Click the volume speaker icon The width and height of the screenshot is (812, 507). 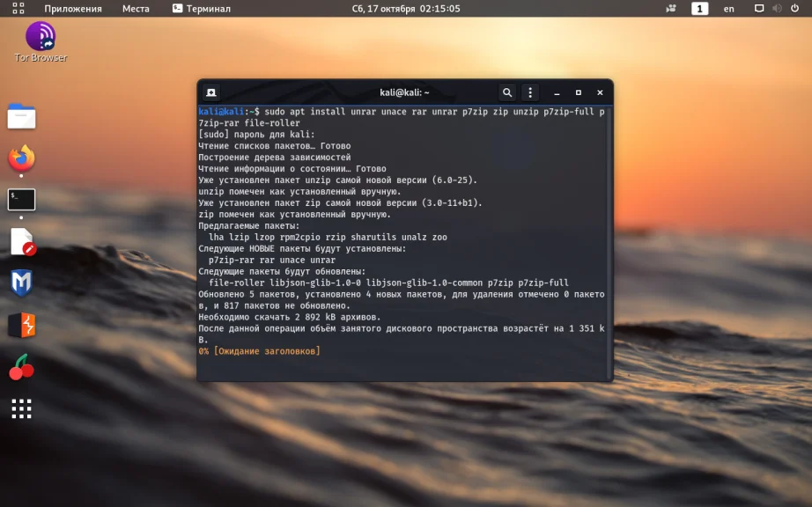pyautogui.click(x=777, y=8)
